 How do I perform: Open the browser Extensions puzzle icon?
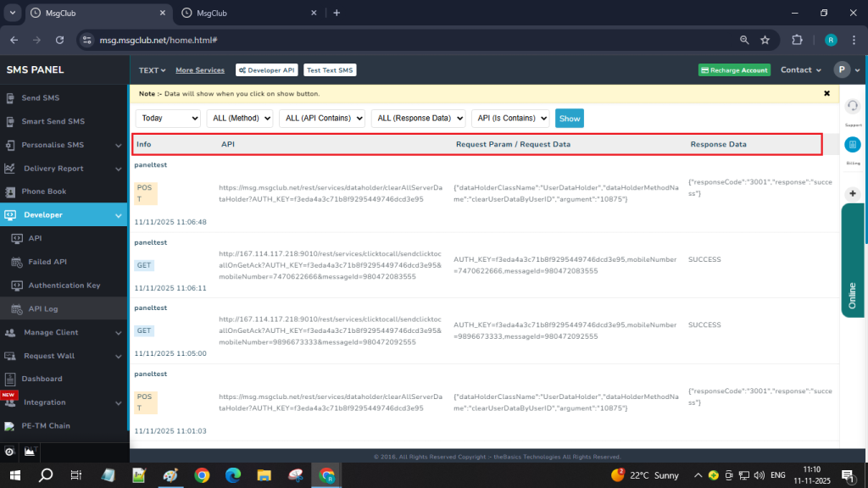(797, 40)
